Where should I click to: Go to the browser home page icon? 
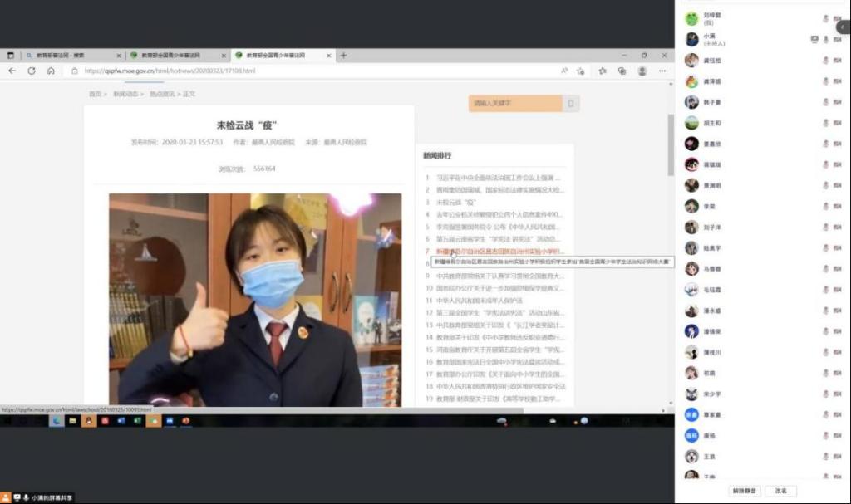(51, 71)
